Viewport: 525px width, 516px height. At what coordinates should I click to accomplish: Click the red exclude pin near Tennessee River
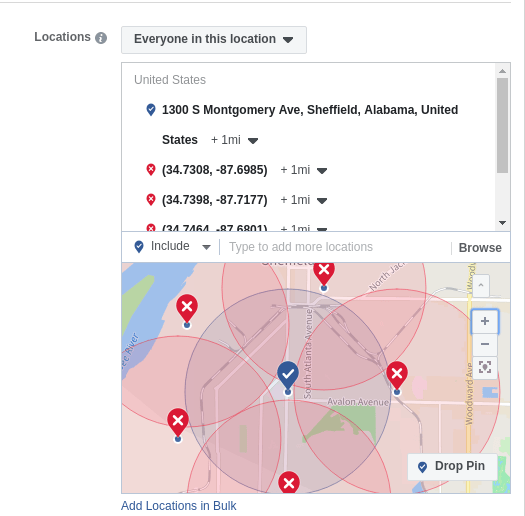187,308
